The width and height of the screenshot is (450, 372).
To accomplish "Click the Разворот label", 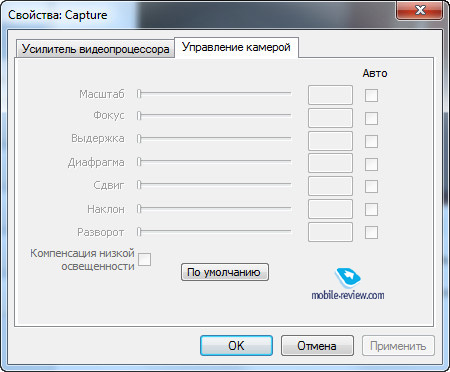I will coord(100,232).
